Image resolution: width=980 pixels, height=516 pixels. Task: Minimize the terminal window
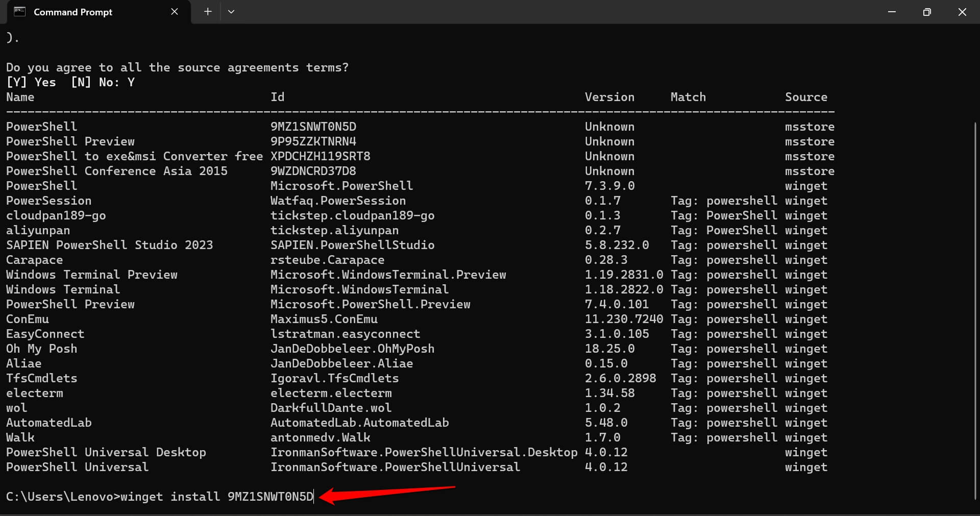891,12
